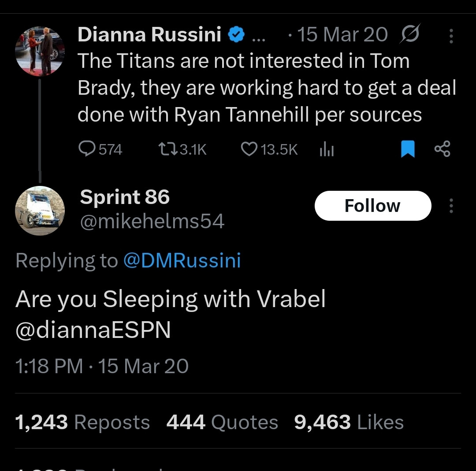Click the crossed-circle icon beside the date

(x=409, y=34)
